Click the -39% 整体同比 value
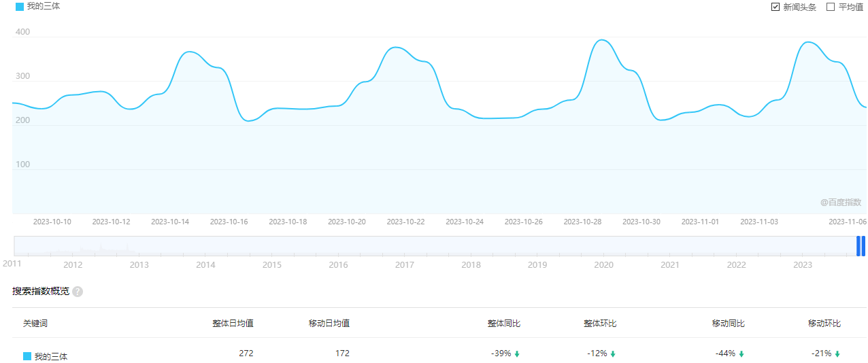 [x=501, y=353]
